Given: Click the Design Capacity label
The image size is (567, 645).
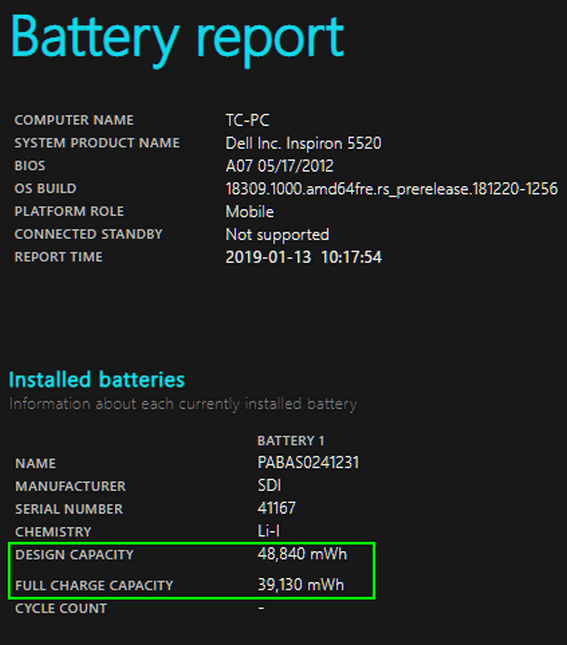Looking at the screenshot, I should coord(74,555).
